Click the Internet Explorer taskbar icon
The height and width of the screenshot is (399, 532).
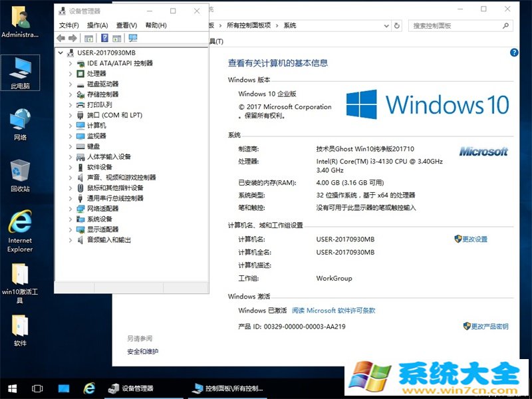(89, 388)
